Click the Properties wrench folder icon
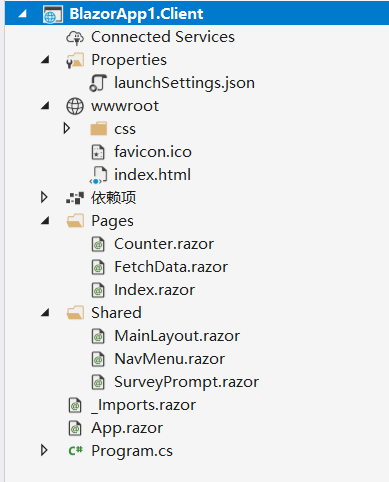 coord(75,60)
